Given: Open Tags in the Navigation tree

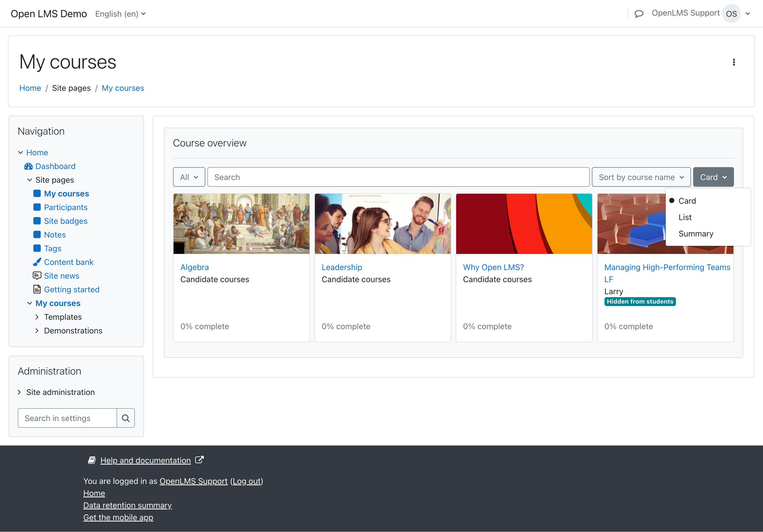Looking at the screenshot, I should pyautogui.click(x=52, y=248).
